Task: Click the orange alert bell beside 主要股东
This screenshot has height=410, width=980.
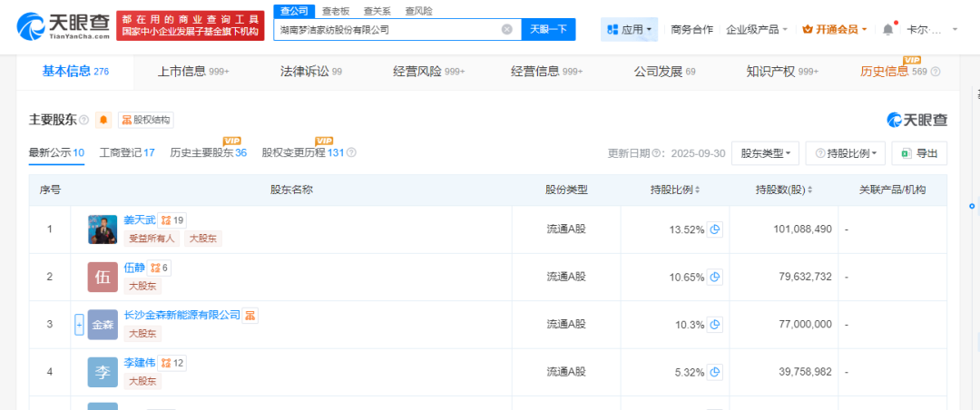Action: 103,120
